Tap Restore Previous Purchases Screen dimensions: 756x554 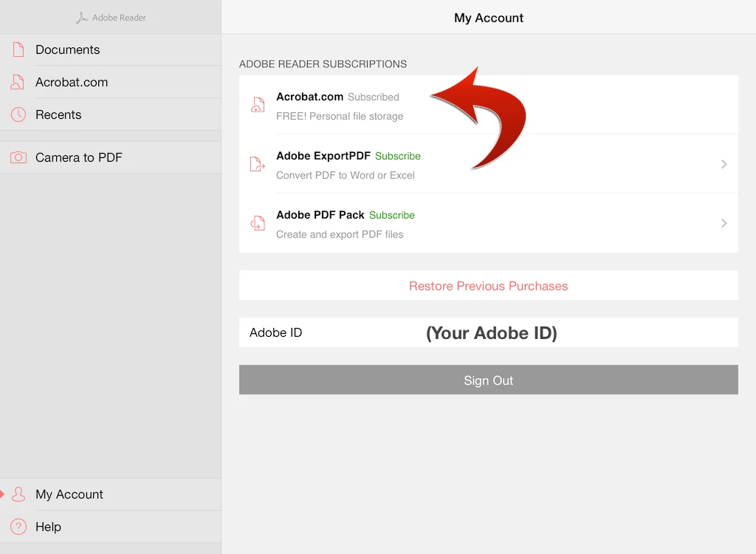click(x=489, y=286)
